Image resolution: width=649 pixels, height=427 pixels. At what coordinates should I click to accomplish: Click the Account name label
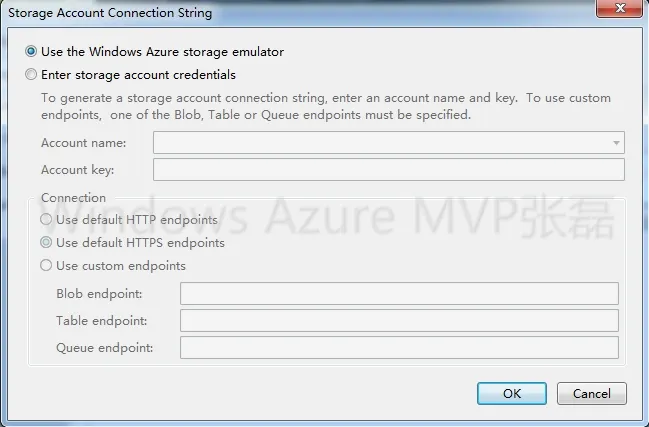coord(83,144)
